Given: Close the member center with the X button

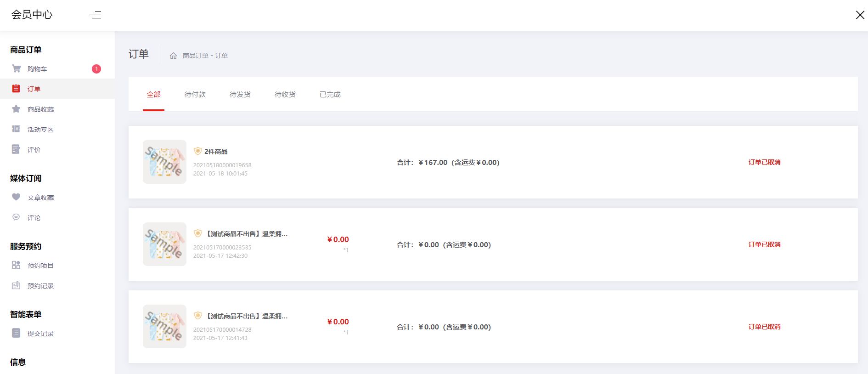Looking at the screenshot, I should pyautogui.click(x=860, y=15).
